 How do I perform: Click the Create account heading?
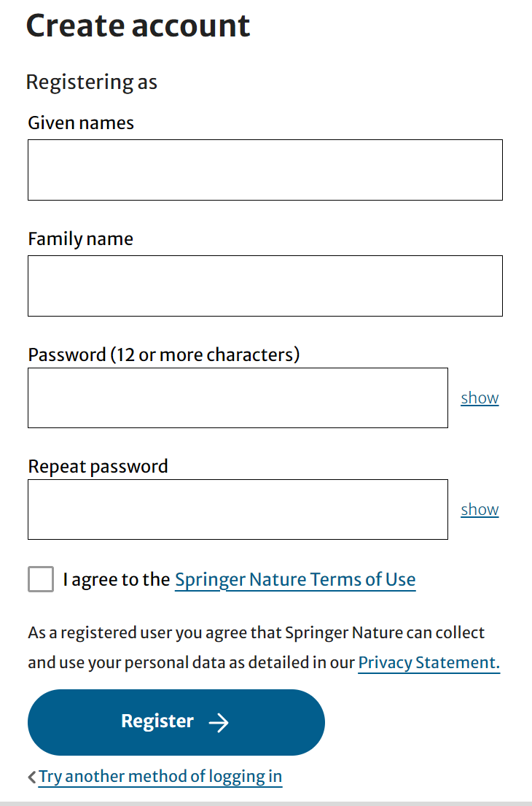[138, 26]
